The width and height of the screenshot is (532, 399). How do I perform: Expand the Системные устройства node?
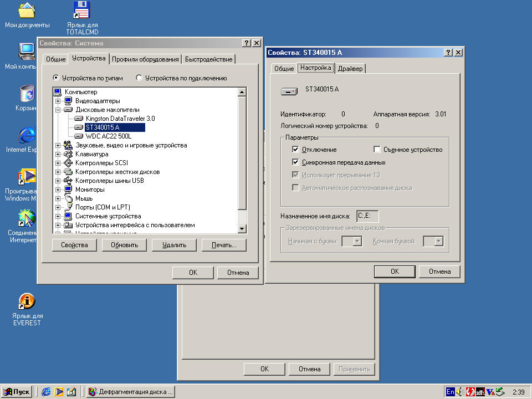click(x=58, y=217)
